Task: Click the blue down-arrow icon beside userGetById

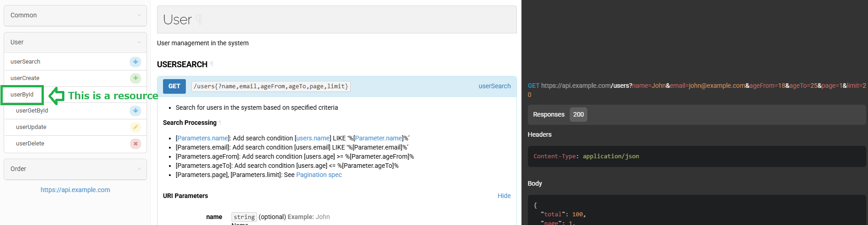Action: (135, 111)
